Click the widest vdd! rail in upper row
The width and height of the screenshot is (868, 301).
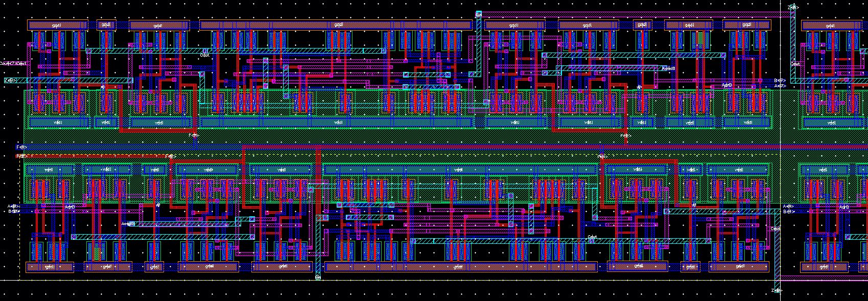pyautogui.click(x=336, y=122)
